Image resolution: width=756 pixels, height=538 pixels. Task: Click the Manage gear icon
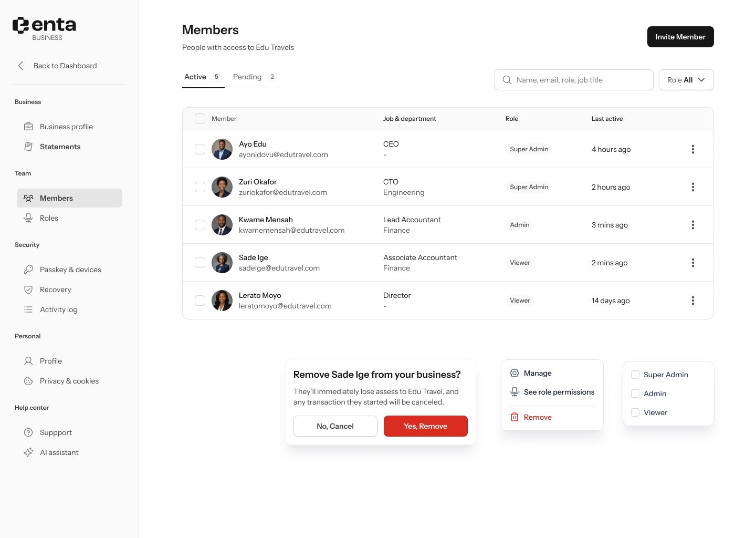pyautogui.click(x=514, y=373)
